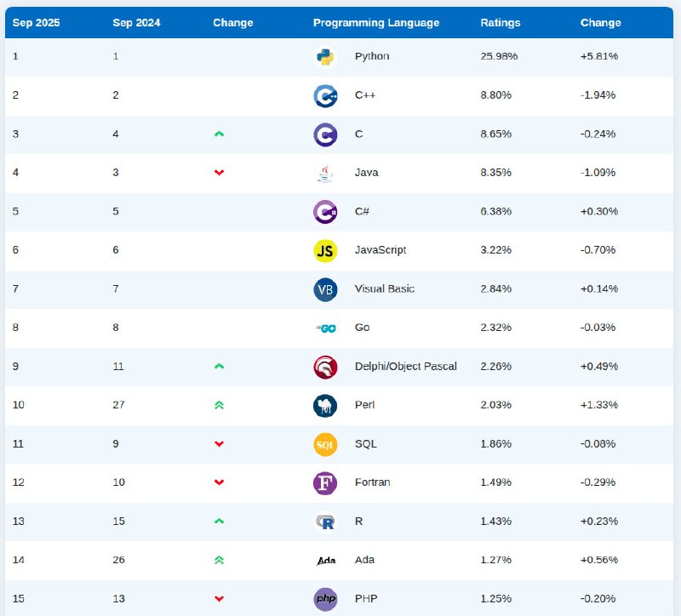Click the red down arrow in SQL row
681x616 pixels.
[219, 443]
